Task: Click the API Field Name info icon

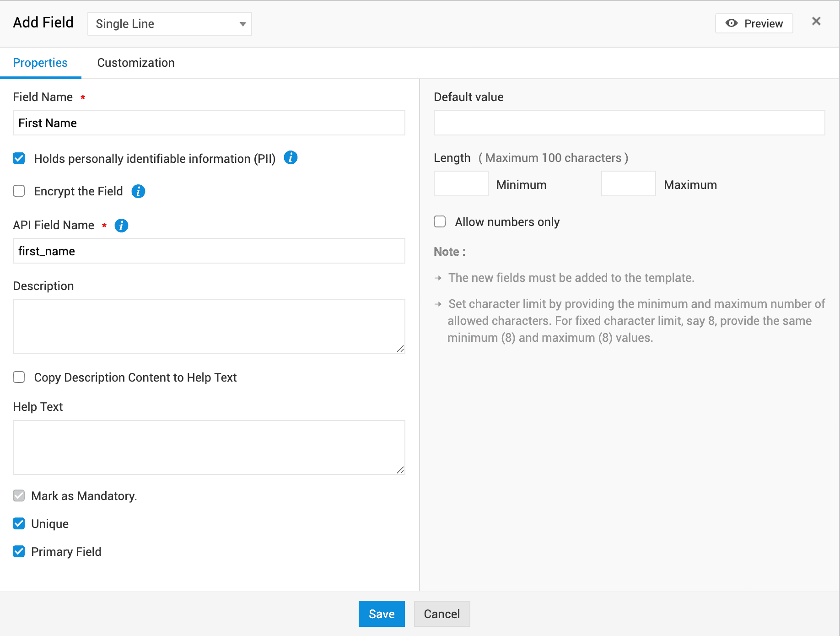Action: (x=121, y=226)
